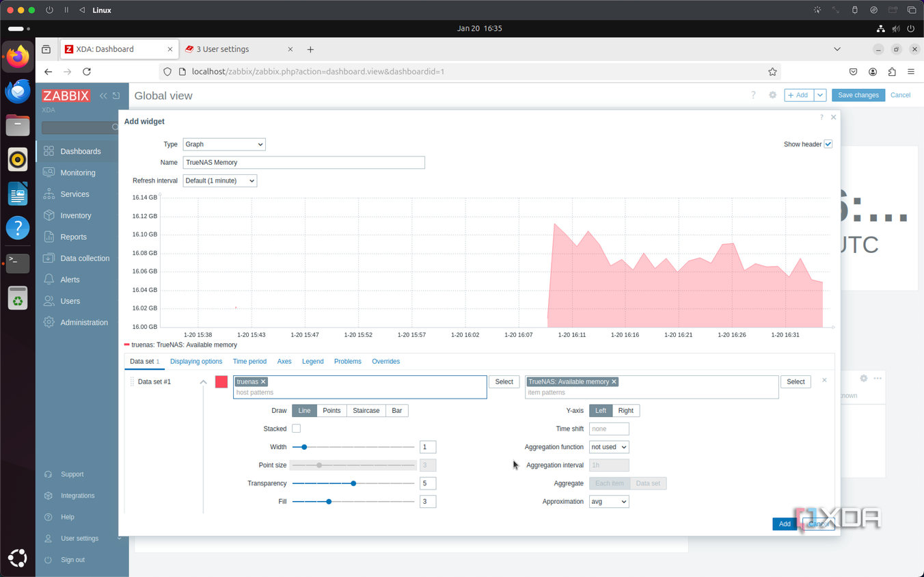Remove Data set #1 with the x
The height and width of the screenshot is (577, 924).
coord(824,380)
